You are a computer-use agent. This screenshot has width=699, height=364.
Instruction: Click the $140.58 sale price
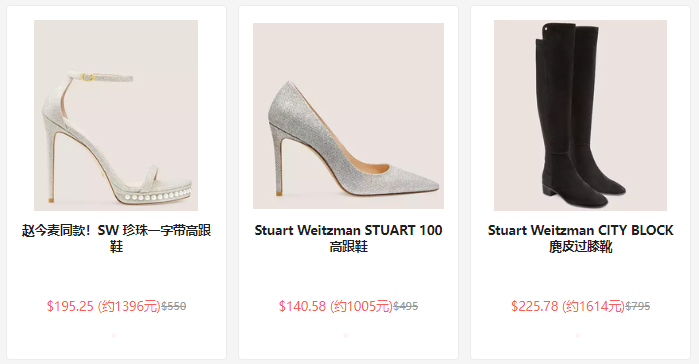click(x=302, y=306)
